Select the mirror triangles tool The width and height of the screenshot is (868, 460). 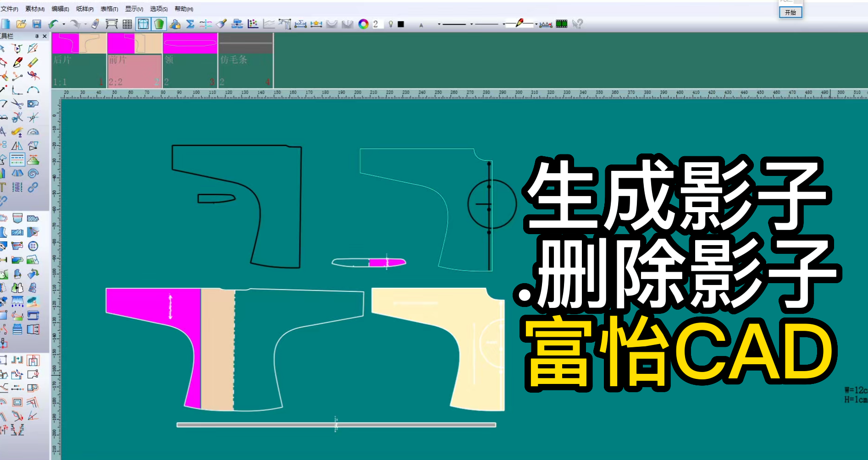coord(17,146)
